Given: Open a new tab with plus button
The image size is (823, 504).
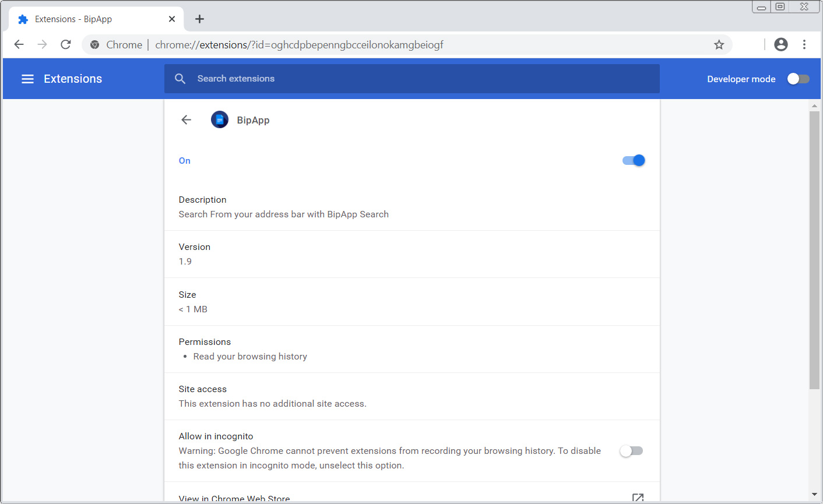Looking at the screenshot, I should point(199,19).
